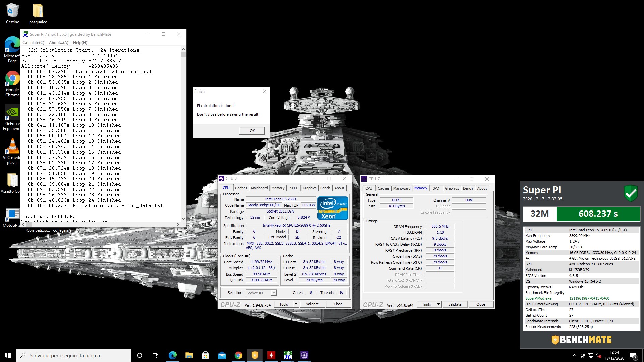This screenshot has height=362, width=644.
Task: Click Close in the CPU-Z CPU window
Action: (338, 304)
